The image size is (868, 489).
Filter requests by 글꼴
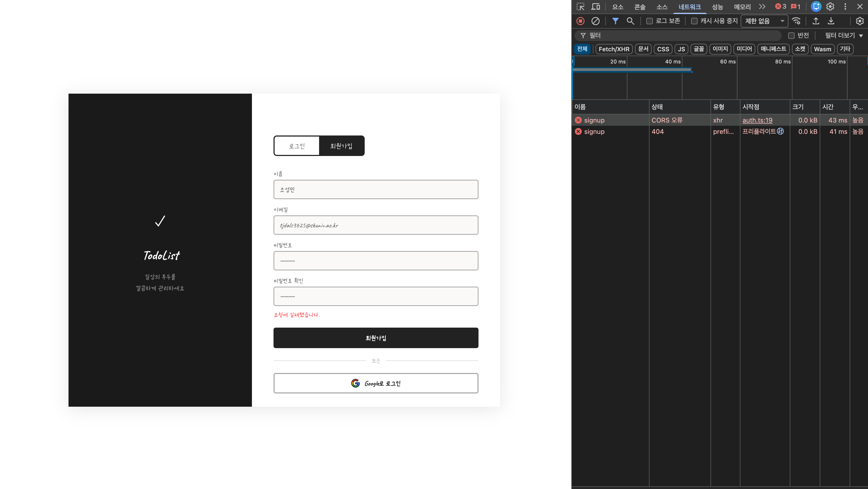699,49
